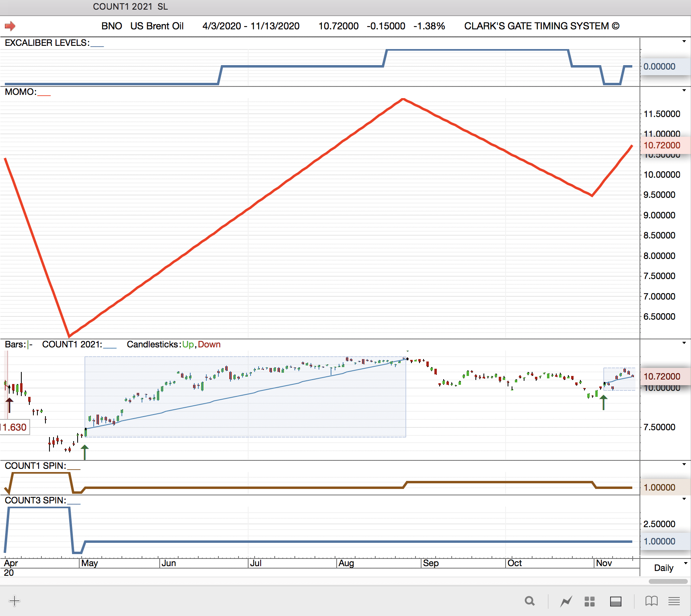Switch to the four-square grid view
Screen dimensions: 691x616
pos(590,602)
